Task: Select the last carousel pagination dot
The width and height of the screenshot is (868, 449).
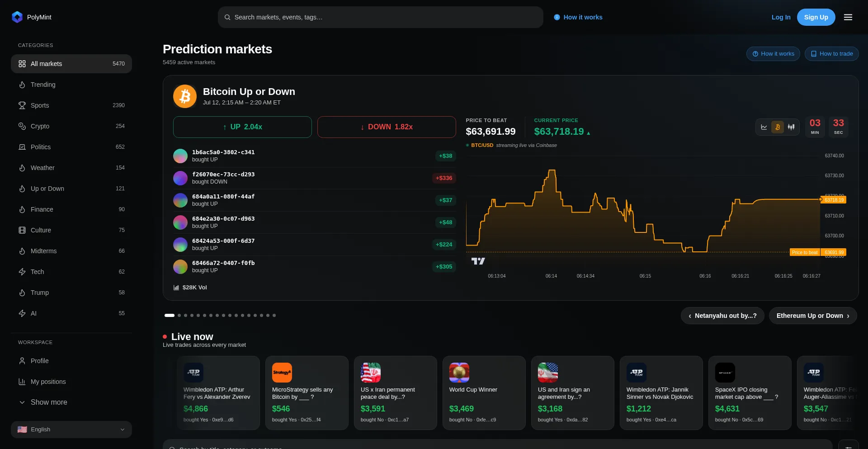Action: tap(274, 315)
